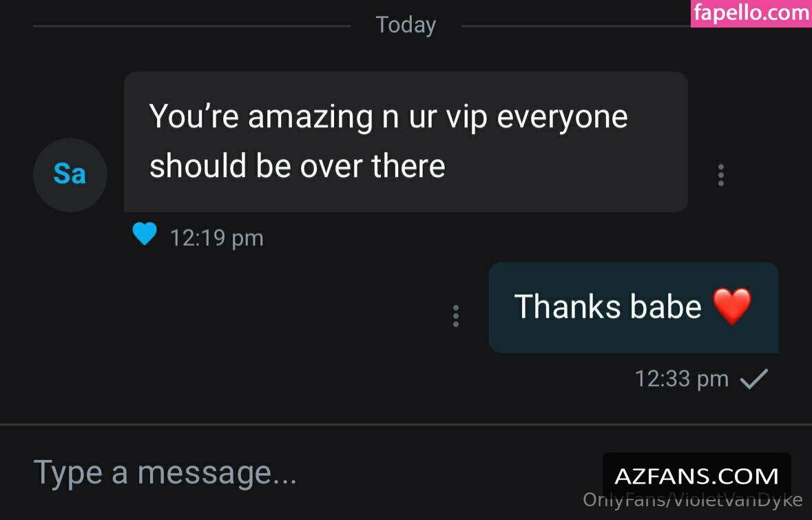
Task: Click the red heart emoji
Action: click(x=731, y=306)
